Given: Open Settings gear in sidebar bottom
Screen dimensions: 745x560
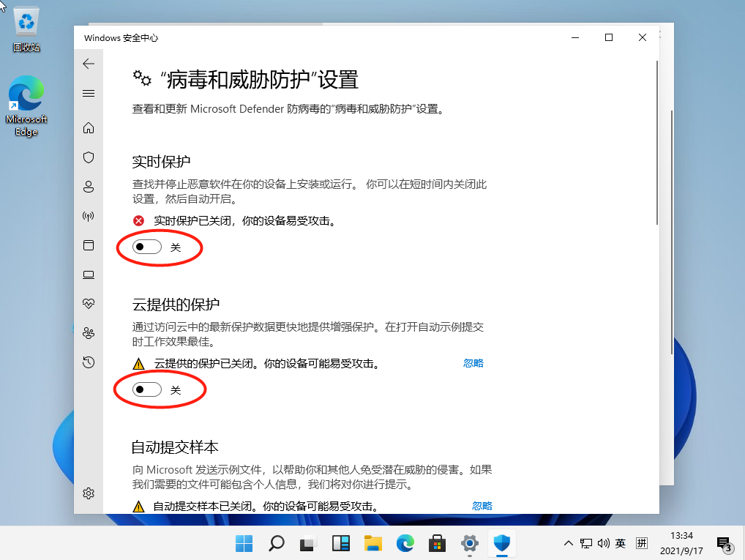Looking at the screenshot, I should (x=89, y=493).
